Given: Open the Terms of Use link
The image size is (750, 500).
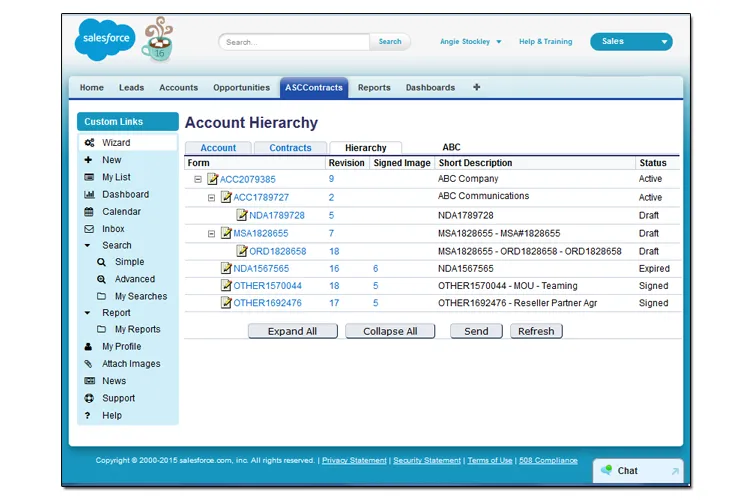Looking at the screenshot, I should [490, 460].
